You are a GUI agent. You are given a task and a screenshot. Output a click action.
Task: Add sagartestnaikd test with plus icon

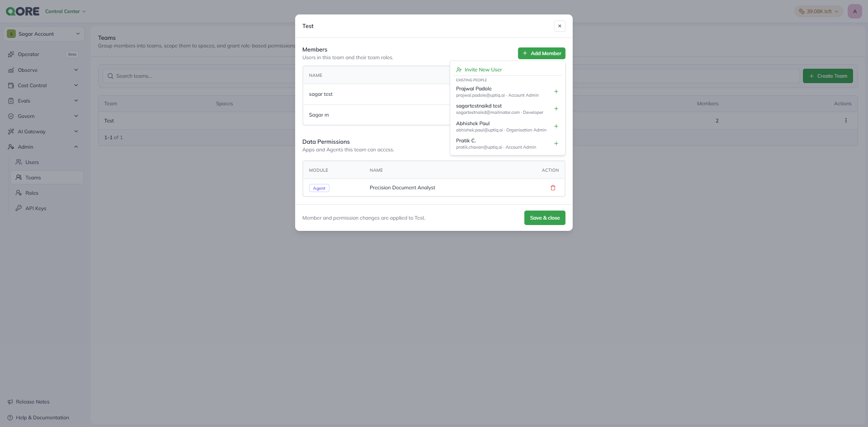point(556,109)
